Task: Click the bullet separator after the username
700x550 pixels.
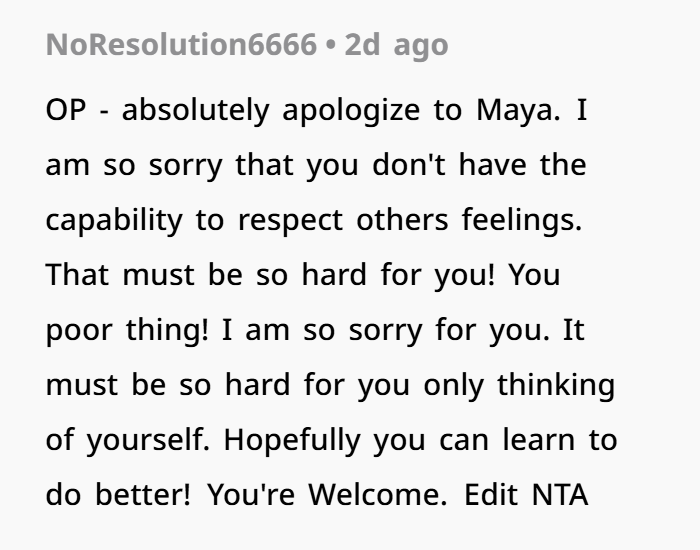Action: (329, 45)
